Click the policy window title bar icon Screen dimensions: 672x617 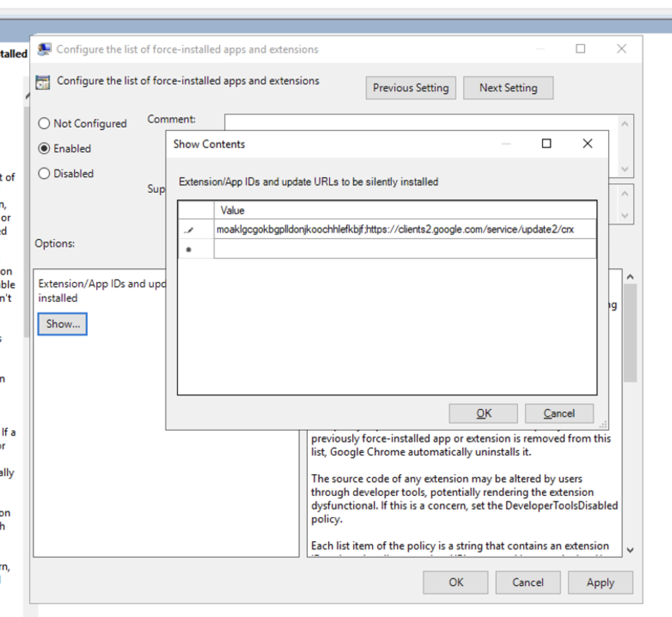[x=44, y=49]
